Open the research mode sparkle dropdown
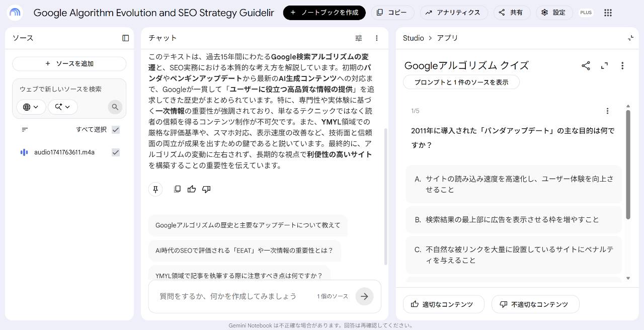The height and width of the screenshot is (330, 644). (63, 107)
